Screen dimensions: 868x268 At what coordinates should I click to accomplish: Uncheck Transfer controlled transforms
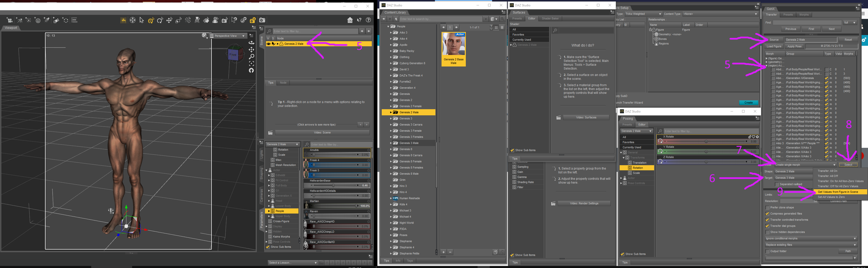point(768,220)
